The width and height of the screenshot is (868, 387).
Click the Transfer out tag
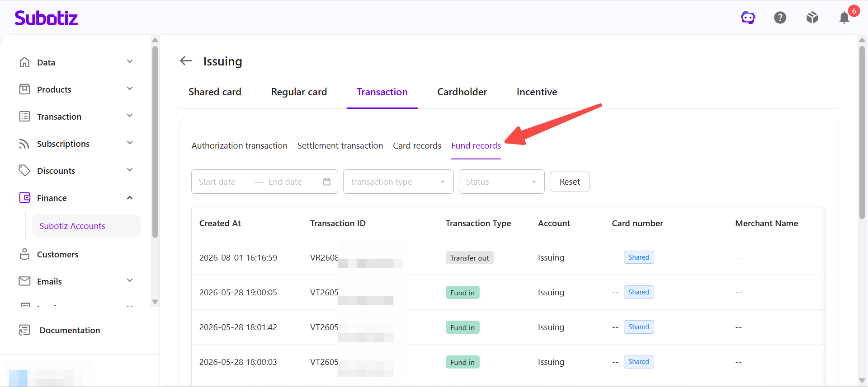coord(470,258)
